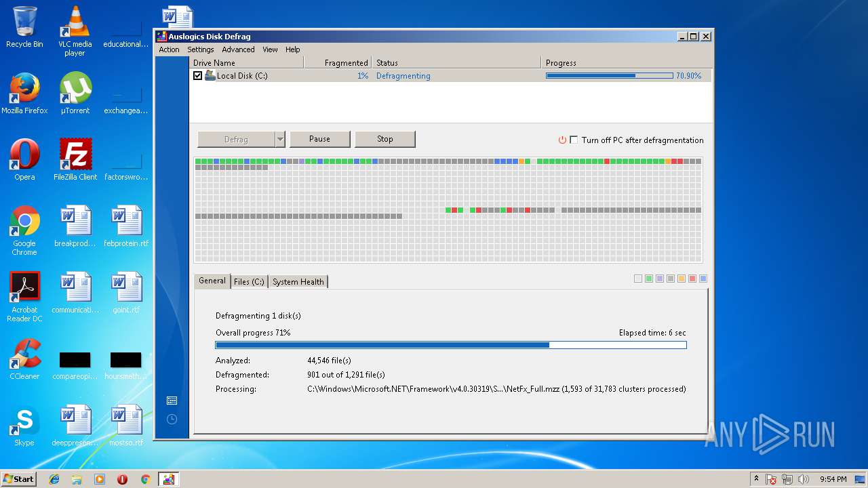
Task: Uncheck the Local Disk (C:) checkbox
Action: (x=197, y=76)
